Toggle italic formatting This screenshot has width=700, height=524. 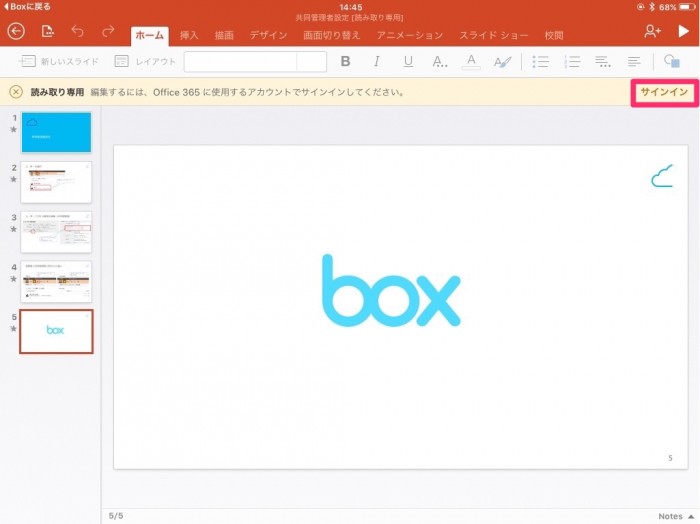(376, 62)
